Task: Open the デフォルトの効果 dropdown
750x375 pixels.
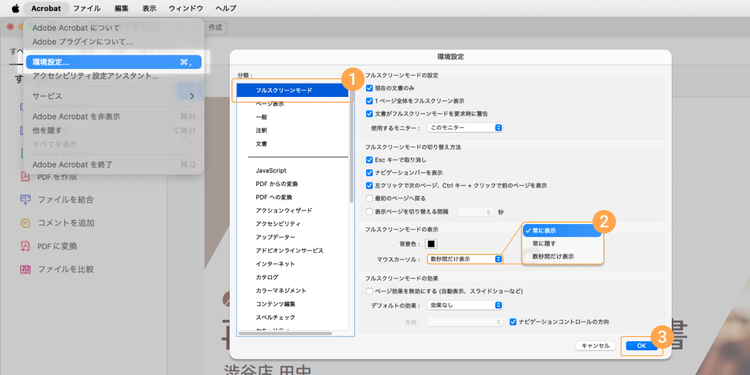Action: pyautogui.click(x=465, y=305)
